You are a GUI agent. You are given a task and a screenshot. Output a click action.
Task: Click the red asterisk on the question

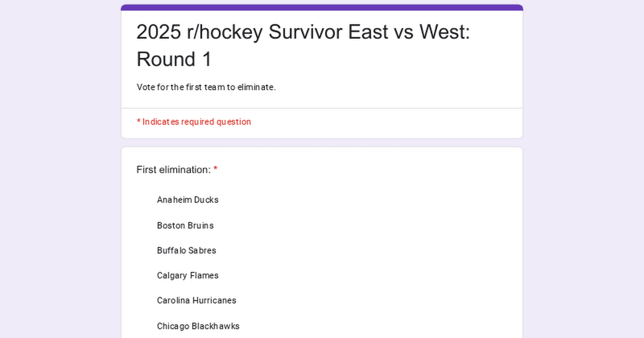click(215, 168)
